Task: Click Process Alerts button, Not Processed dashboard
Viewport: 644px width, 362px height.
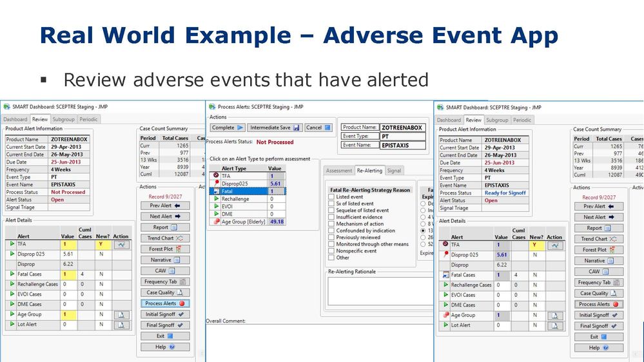Action: (x=165, y=303)
